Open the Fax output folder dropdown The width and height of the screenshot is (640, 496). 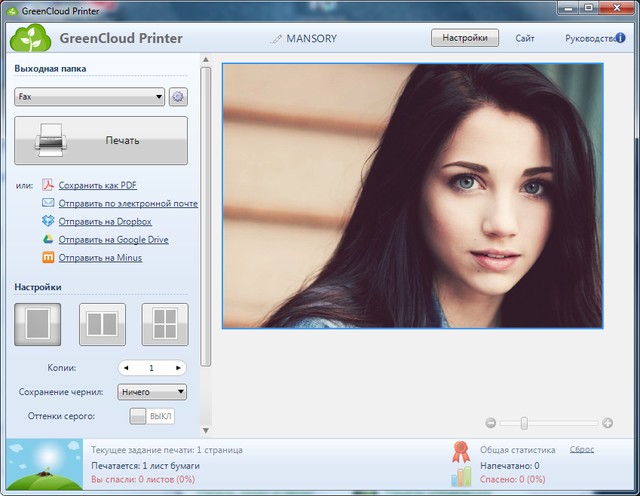(x=89, y=97)
